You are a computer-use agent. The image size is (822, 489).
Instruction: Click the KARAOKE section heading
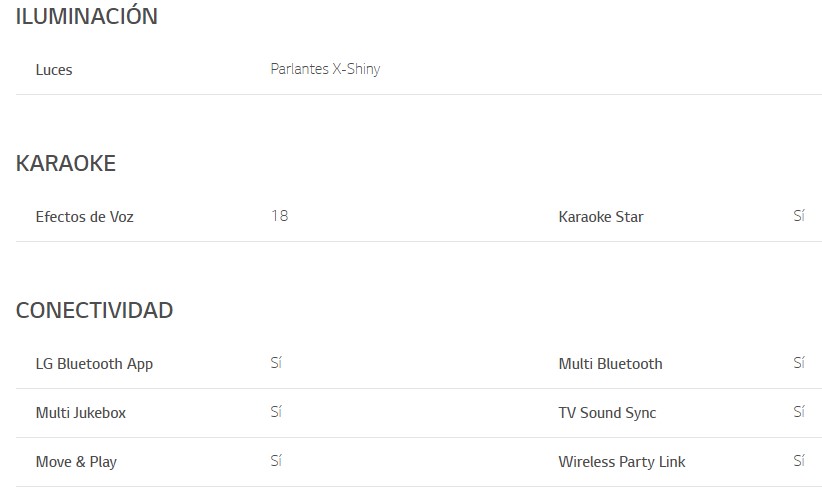[66, 164]
